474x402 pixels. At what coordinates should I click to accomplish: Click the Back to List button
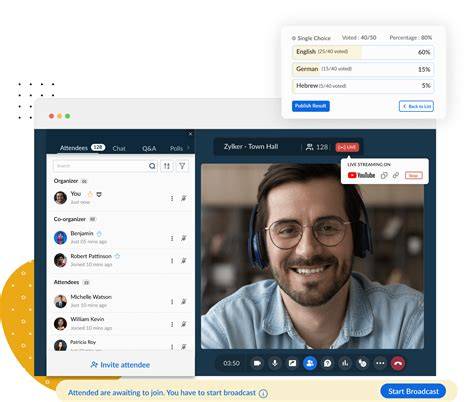coord(416,106)
